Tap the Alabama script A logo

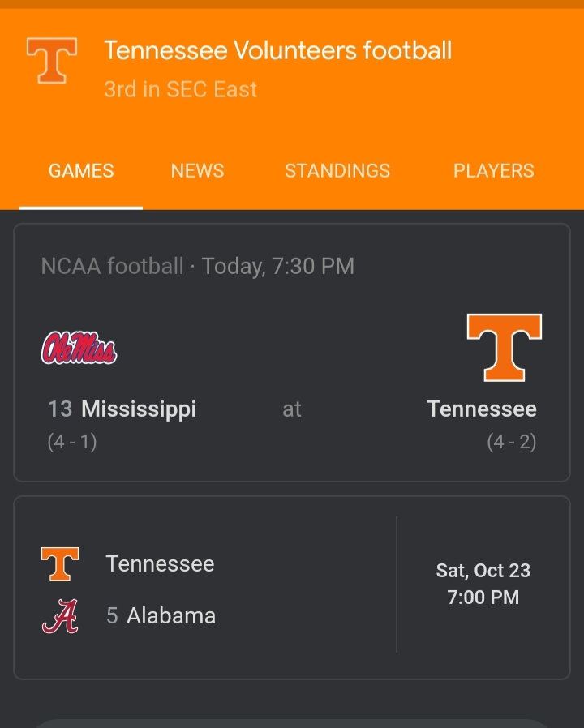(x=60, y=615)
